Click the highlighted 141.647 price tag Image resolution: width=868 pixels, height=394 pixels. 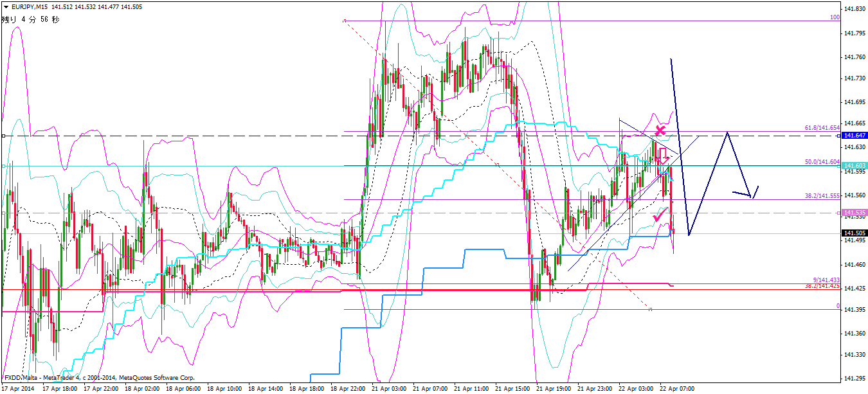point(854,136)
